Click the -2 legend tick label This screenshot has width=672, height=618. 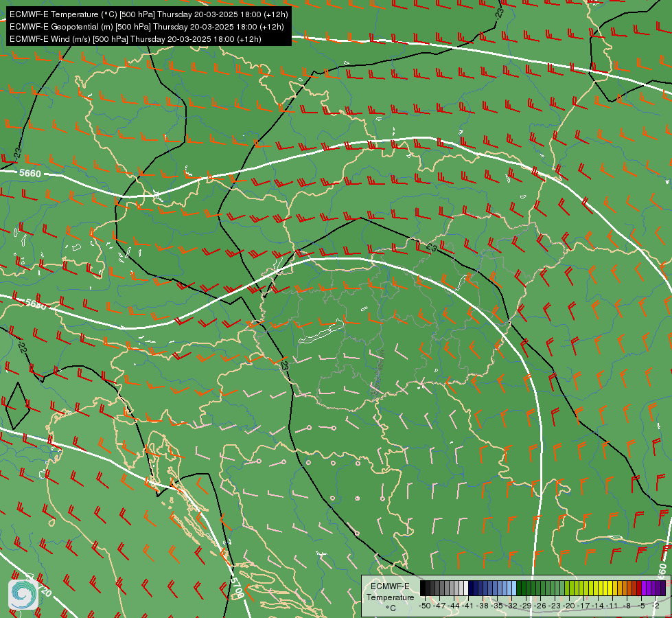[656, 606]
